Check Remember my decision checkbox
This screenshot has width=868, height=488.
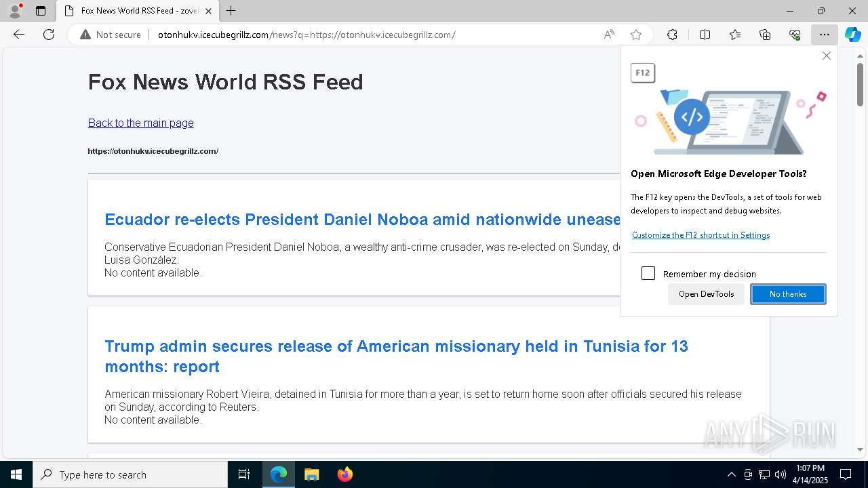[648, 273]
